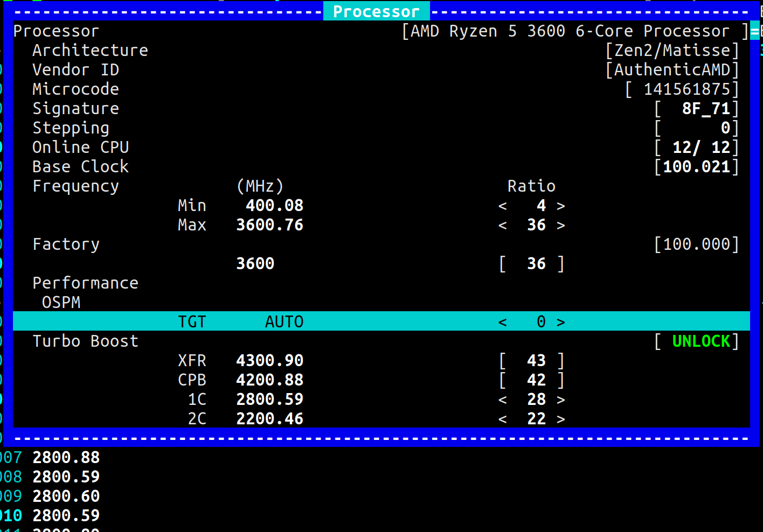Click the factory frequency 3600 value
Screen dimensions: 763x532
pos(255,264)
